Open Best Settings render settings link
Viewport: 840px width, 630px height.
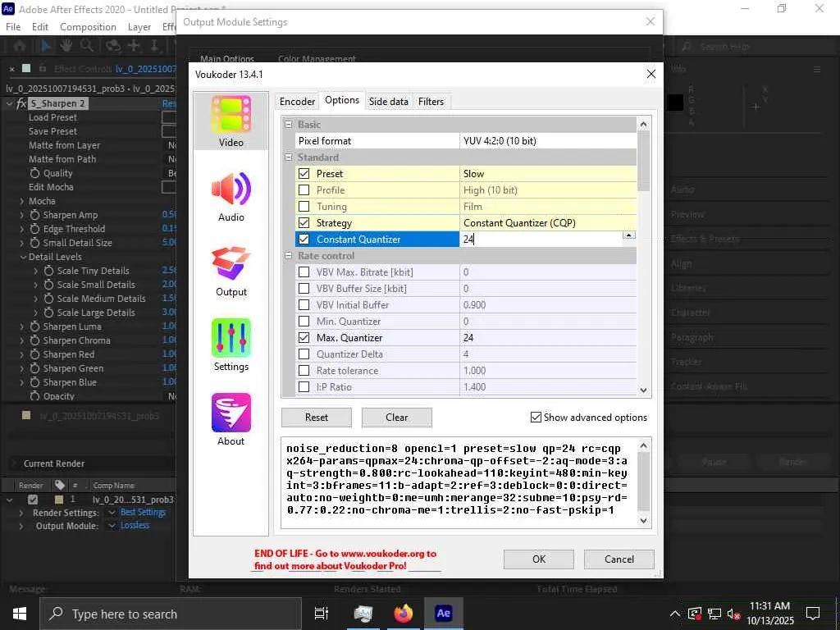(143, 513)
